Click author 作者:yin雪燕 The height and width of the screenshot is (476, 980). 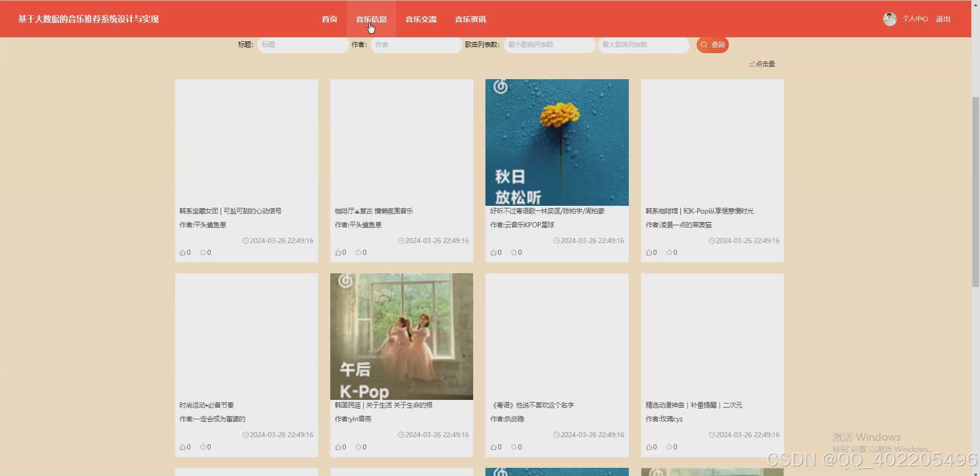(353, 419)
